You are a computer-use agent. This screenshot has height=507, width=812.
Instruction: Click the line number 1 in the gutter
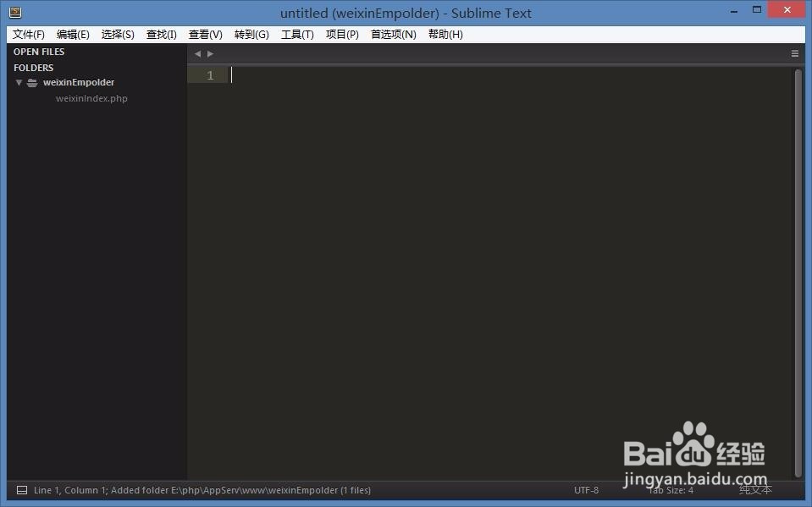(208, 74)
